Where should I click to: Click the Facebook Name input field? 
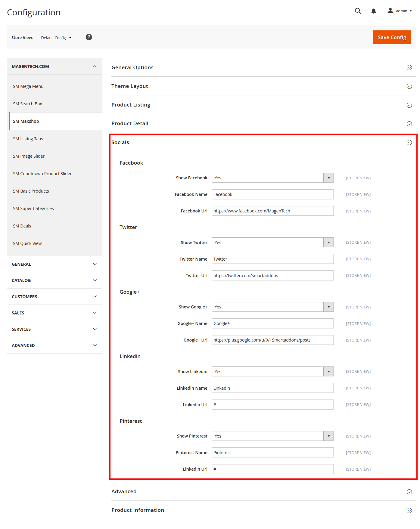point(273,194)
